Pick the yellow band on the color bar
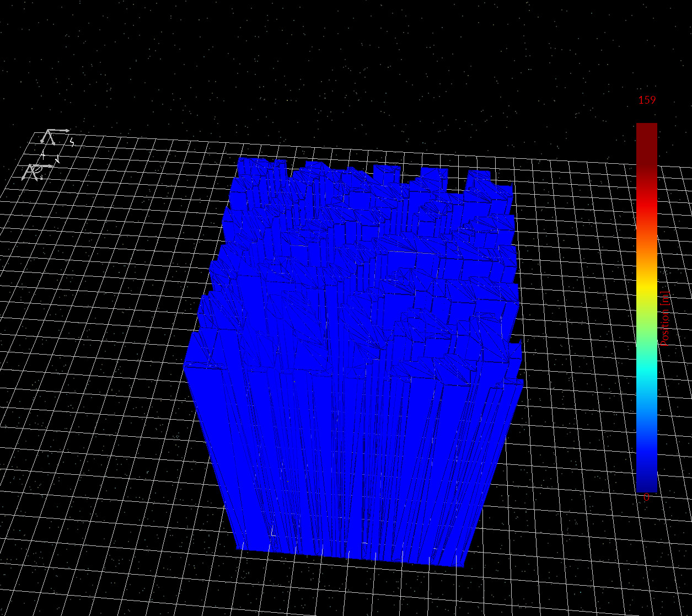Image resolution: width=692 pixels, height=616 pixels. 646,287
